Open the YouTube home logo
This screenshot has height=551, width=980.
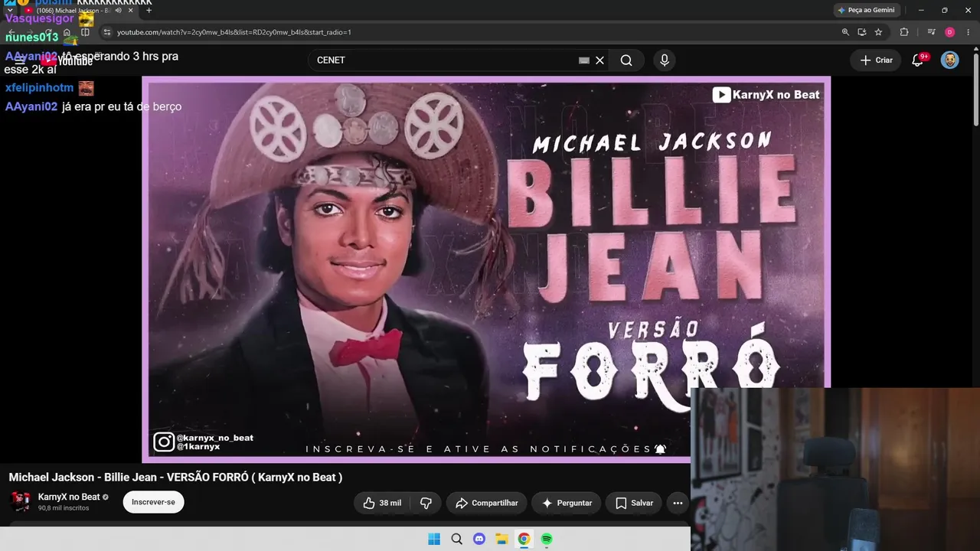click(67, 61)
